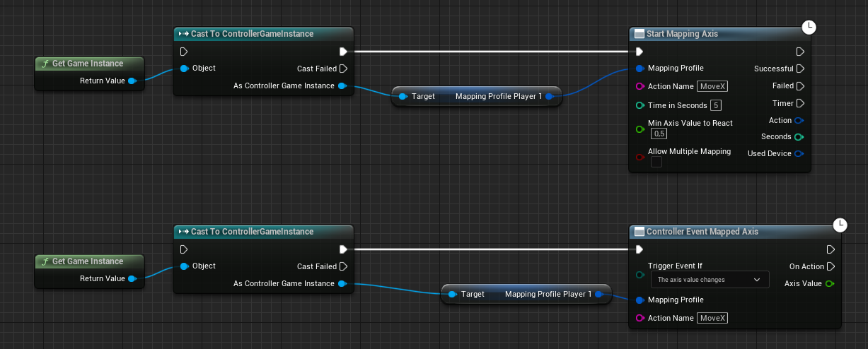Select the Start Mapping Axis node title
Screen dimensions: 868x349
[x=682, y=34]
